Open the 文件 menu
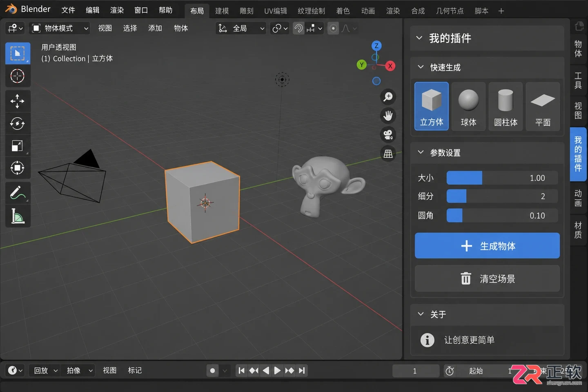This screenshot has width=588, height=392. tap(68, 10)
